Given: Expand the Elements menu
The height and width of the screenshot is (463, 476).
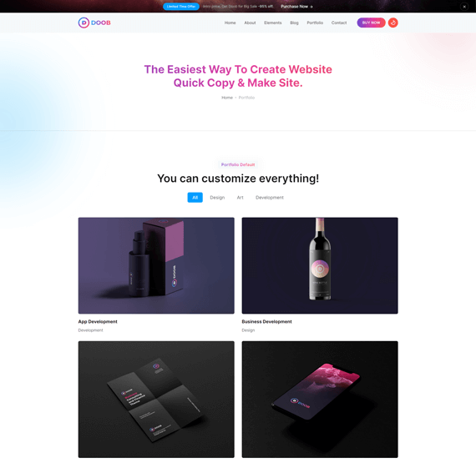Looking at the screenshot, I should tap(272, 23).
